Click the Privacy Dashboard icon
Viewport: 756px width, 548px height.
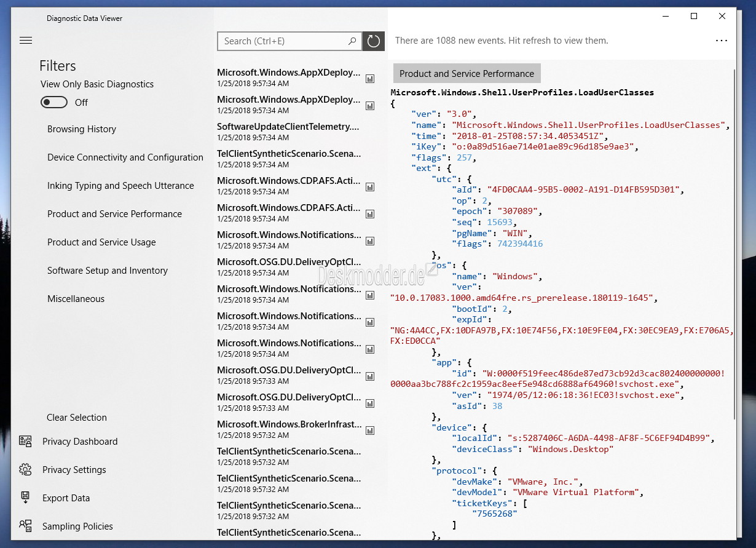(25, 441)
